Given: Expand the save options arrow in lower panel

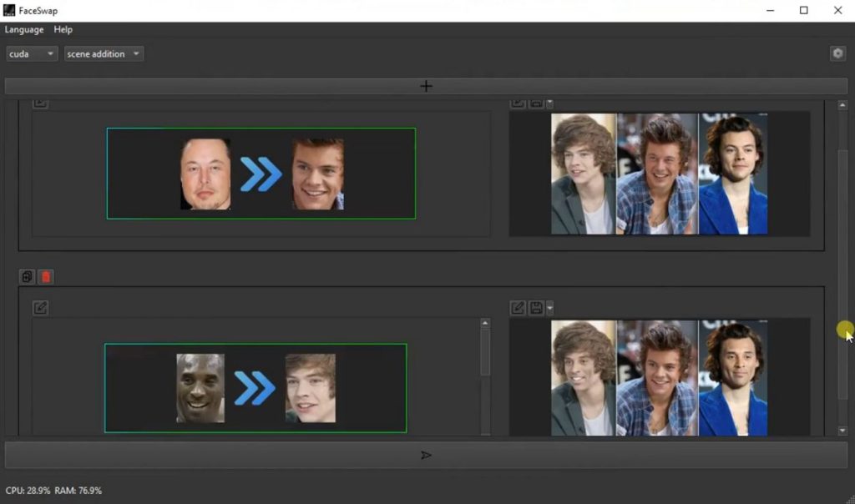Looking at the screenshot, I should (550, 308).
